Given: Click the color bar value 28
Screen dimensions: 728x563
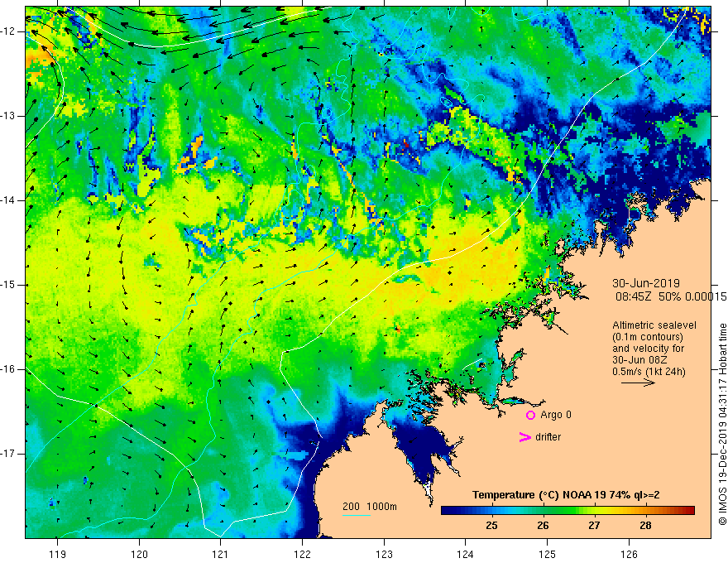Looking at the screenshot, I should click(645, 526).
